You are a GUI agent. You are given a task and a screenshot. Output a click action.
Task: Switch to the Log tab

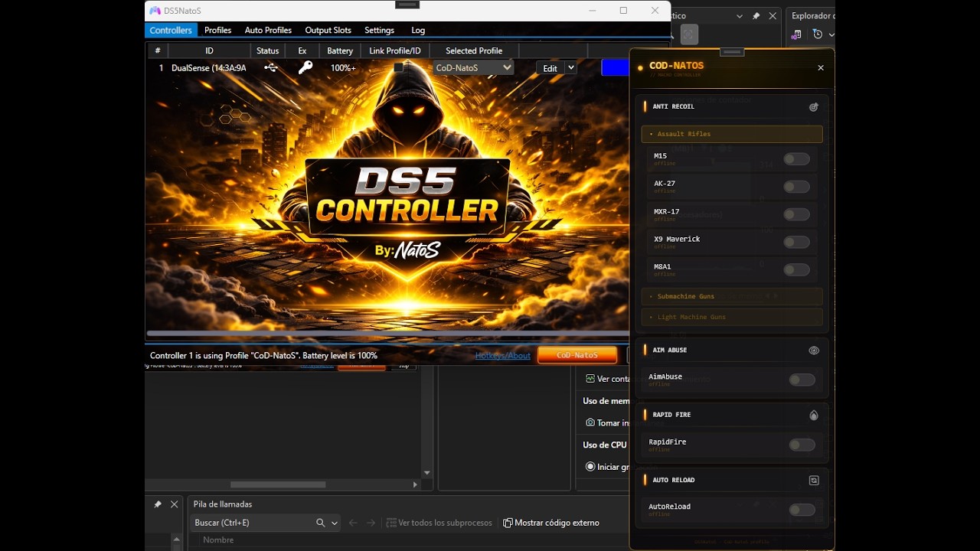[418, 30]
